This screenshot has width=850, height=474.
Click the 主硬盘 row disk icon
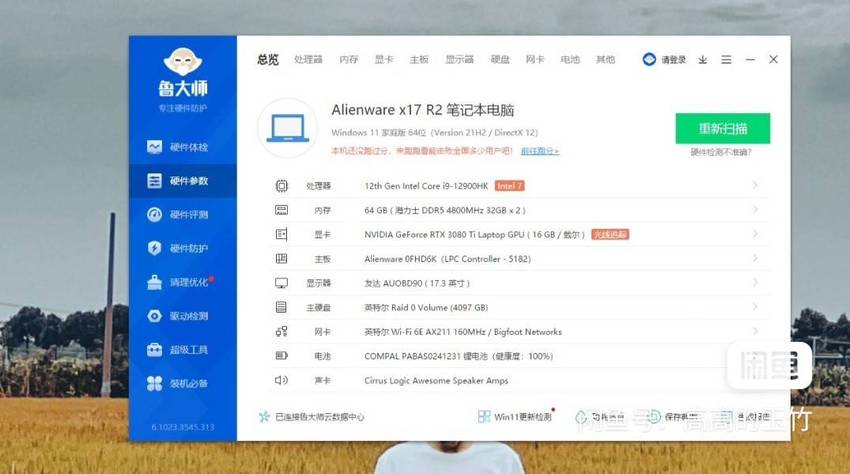tap(281, 308)
